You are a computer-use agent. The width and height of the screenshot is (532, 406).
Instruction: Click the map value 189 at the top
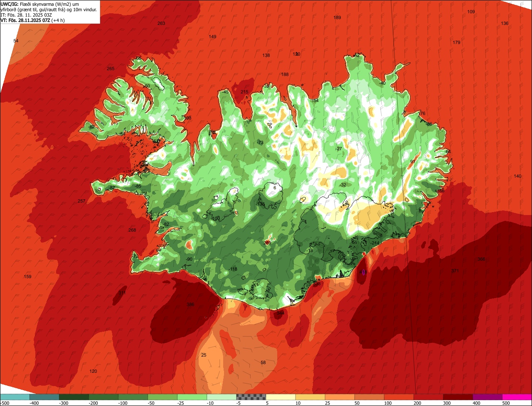click(337, 17)
